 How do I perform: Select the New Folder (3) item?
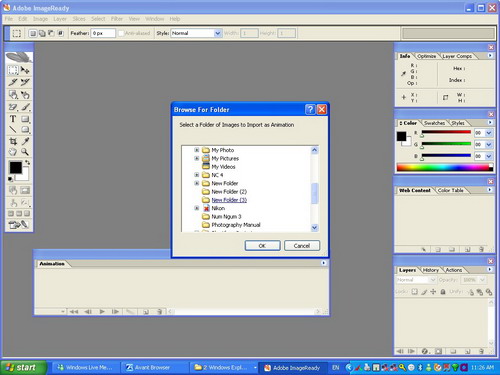pyautogui.click(x=229, y=200)
